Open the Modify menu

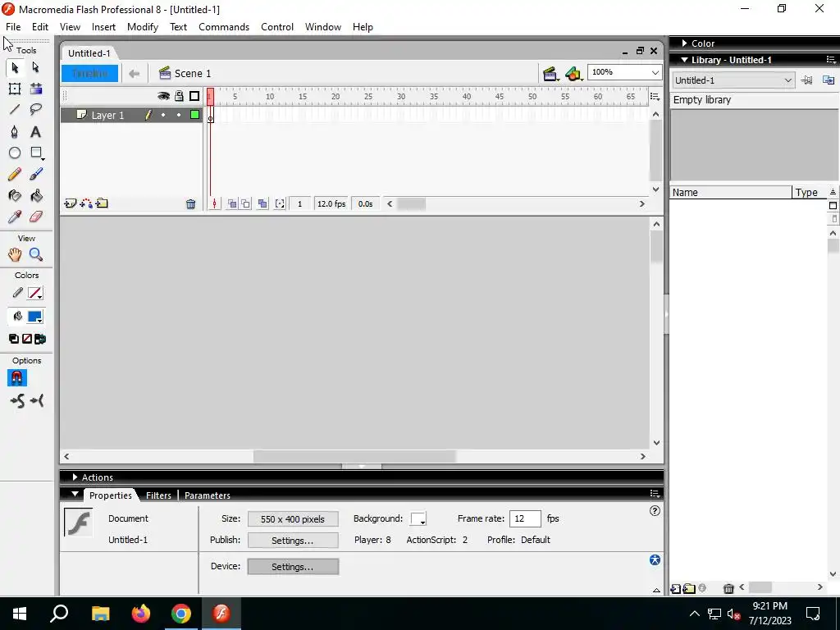click(x=143, y=27)
